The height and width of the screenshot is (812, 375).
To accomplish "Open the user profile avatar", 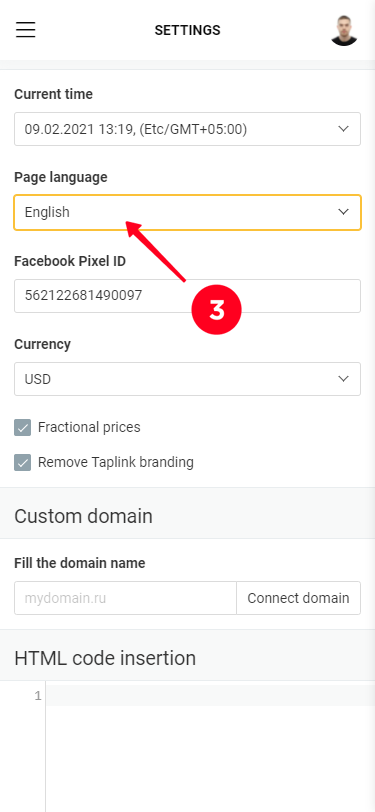I will coord(344,30).
